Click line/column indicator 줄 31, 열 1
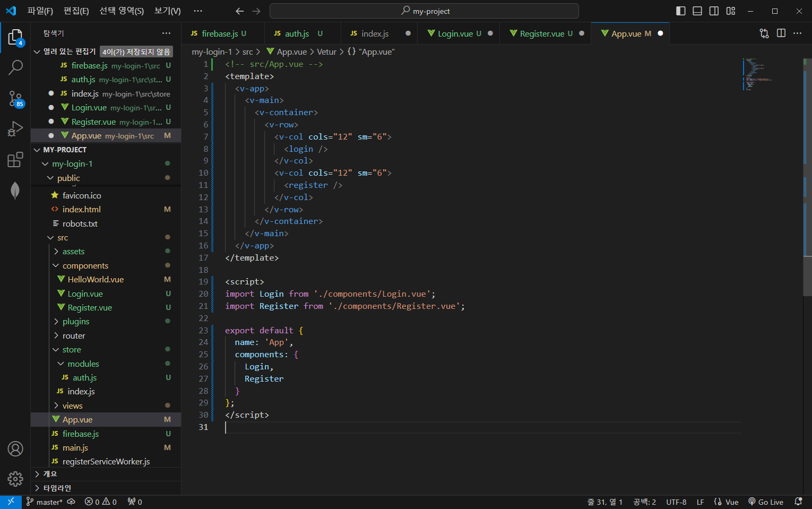Image resolution: width=812 pixels, height=509 pixels. pyautogui.click(x=605, y=502)
